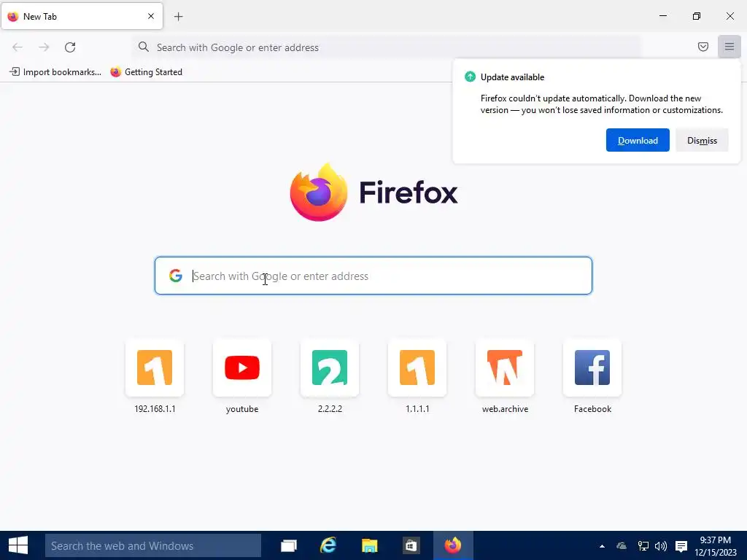Click the green update available icon
Image resolution: width=747 pixels, height=560 pixels.
(470, 77)
